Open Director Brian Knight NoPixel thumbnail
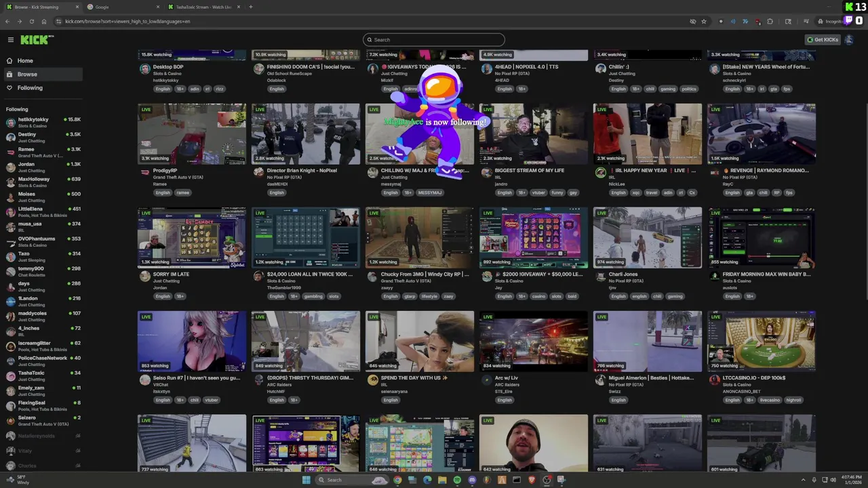 (x=306, y=134)
